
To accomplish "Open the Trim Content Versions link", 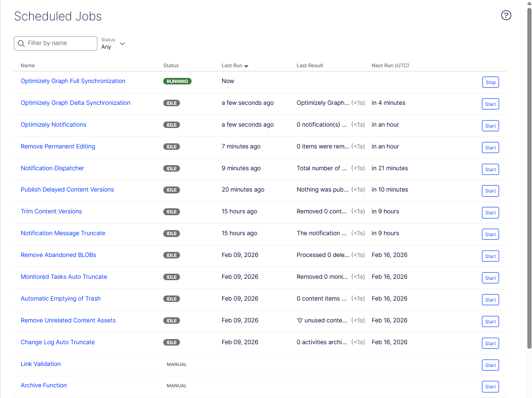I will pos(51,211).
